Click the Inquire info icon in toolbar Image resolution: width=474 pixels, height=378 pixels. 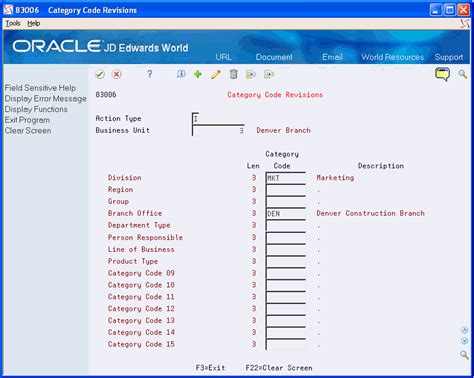coord(181,74)
